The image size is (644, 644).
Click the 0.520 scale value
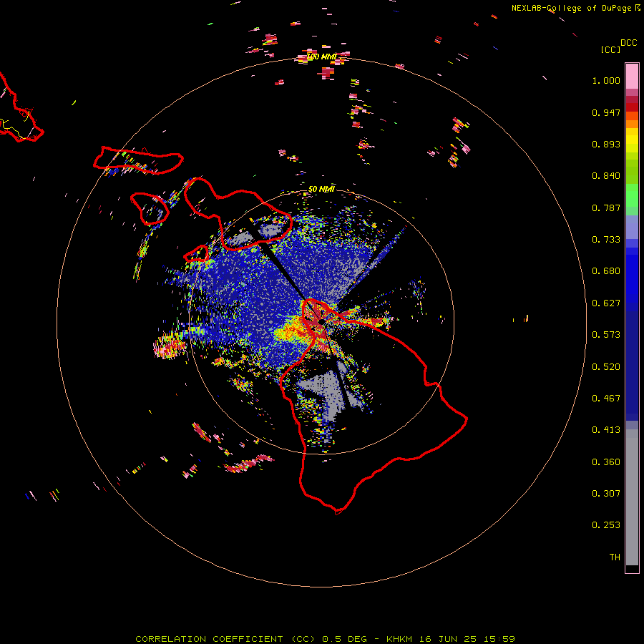(x=606, y=367)
